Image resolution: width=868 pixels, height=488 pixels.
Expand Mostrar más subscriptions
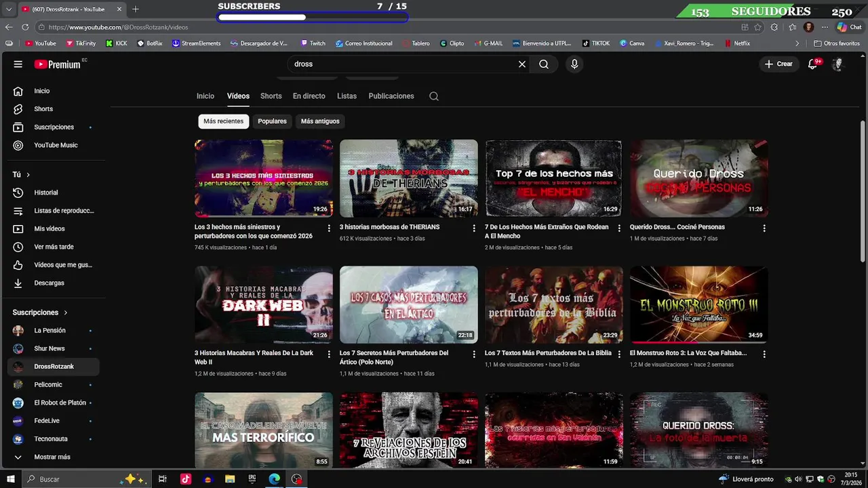tap(53, 457)
